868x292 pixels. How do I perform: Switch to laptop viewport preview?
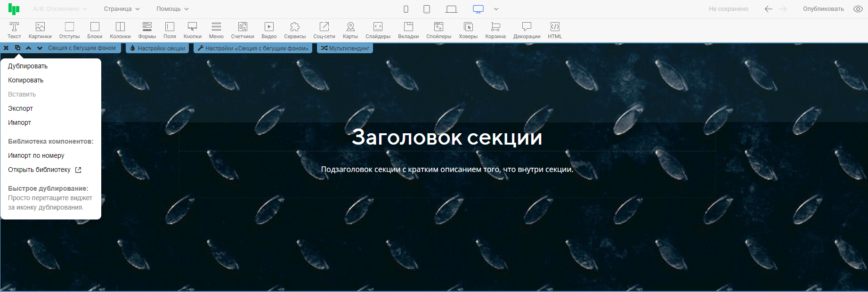point(451,9)
